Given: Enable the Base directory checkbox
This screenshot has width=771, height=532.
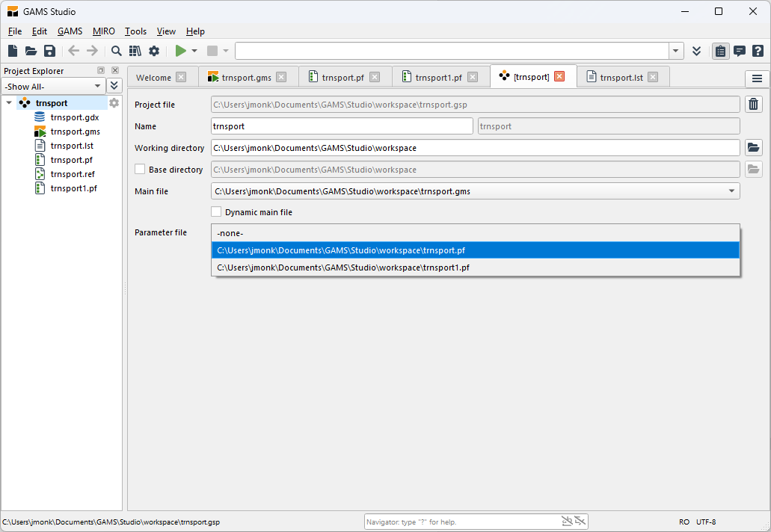Looking at the screenshot, I should pyautogui.click(x=140, y=170).
